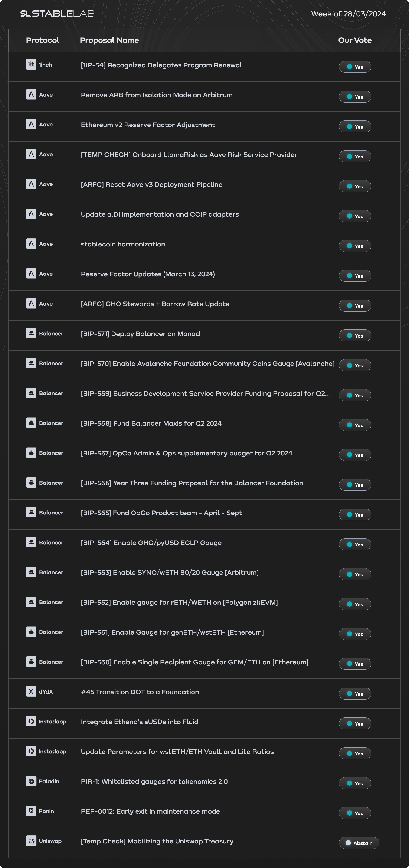This screenshot has width=409, height=868.
Task: Click Balancer icon in BIP-567 row
Action: coord(31,452)
